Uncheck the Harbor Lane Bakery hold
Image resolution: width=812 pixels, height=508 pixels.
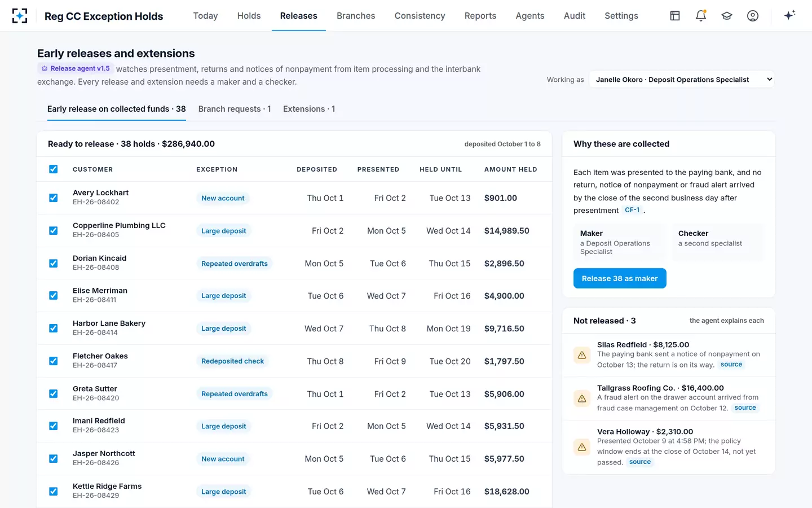coord(54,329)
